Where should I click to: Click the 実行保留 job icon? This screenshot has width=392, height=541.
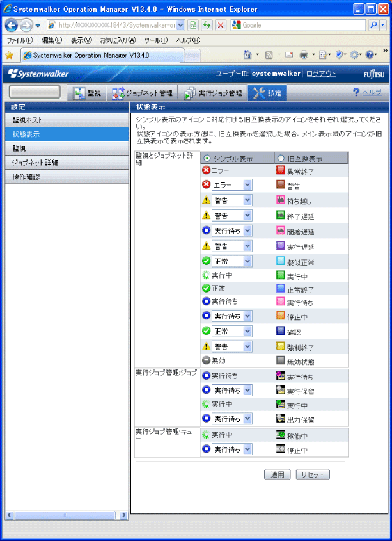coord(280,390)
